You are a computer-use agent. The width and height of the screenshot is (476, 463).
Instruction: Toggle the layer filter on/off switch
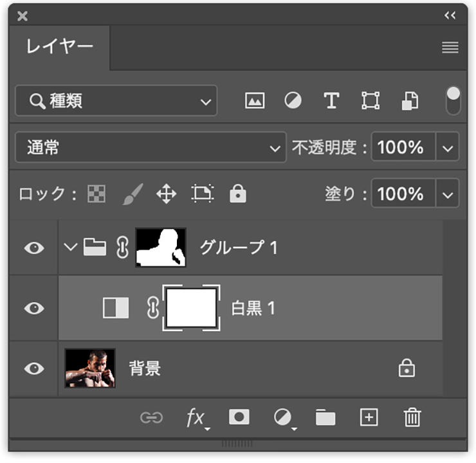[453, 100]
